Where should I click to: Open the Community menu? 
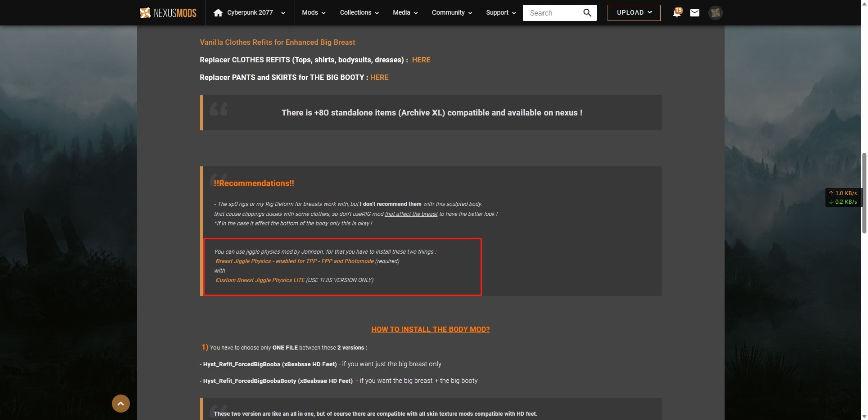(452, 13)
